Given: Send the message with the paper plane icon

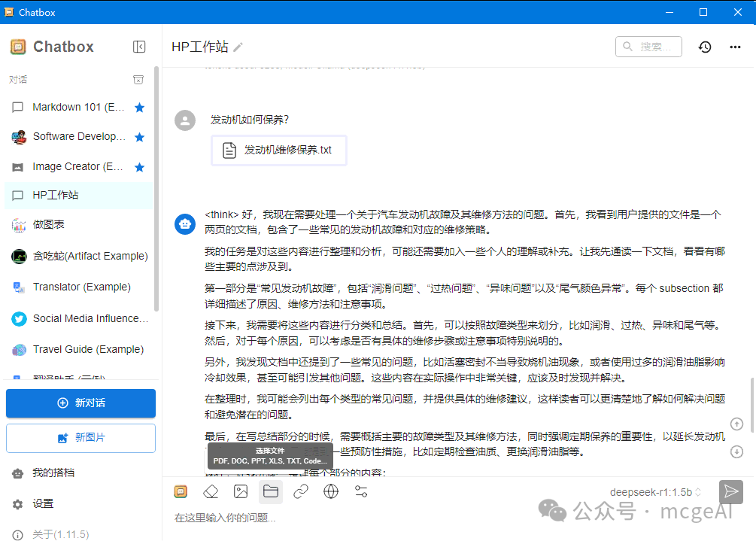Looking at the screenshot, I should tap(730, 491).
